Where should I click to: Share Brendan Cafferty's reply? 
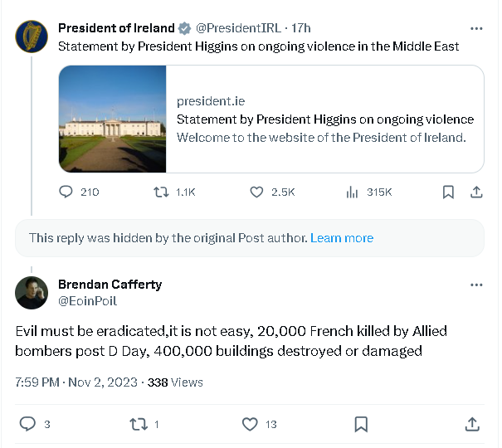pos(472,424)
